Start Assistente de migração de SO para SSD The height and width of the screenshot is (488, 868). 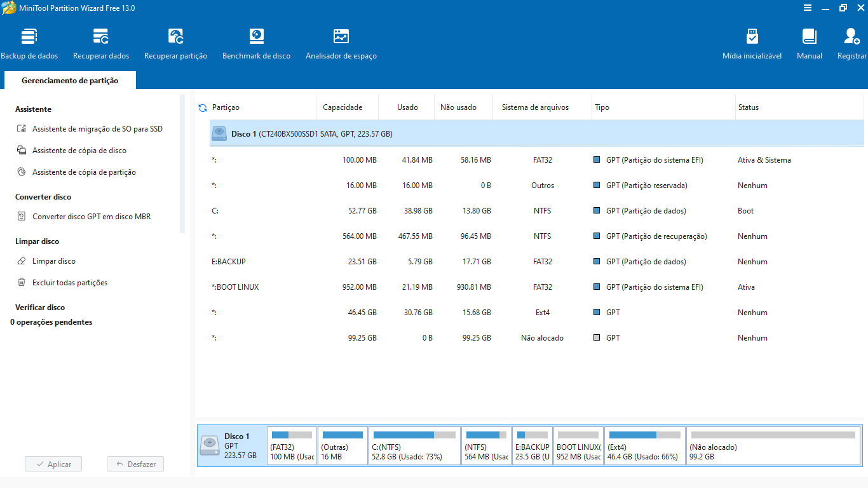click(97, 129)
